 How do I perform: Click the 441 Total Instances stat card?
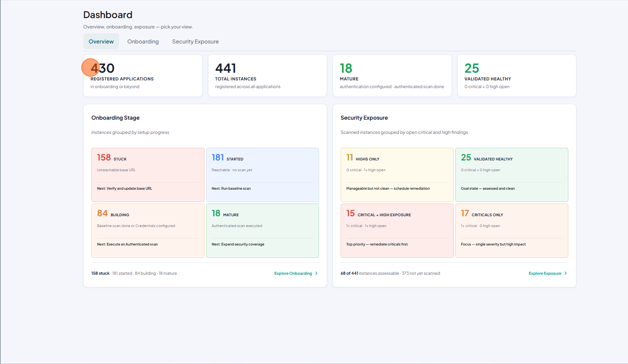point(267,76)
